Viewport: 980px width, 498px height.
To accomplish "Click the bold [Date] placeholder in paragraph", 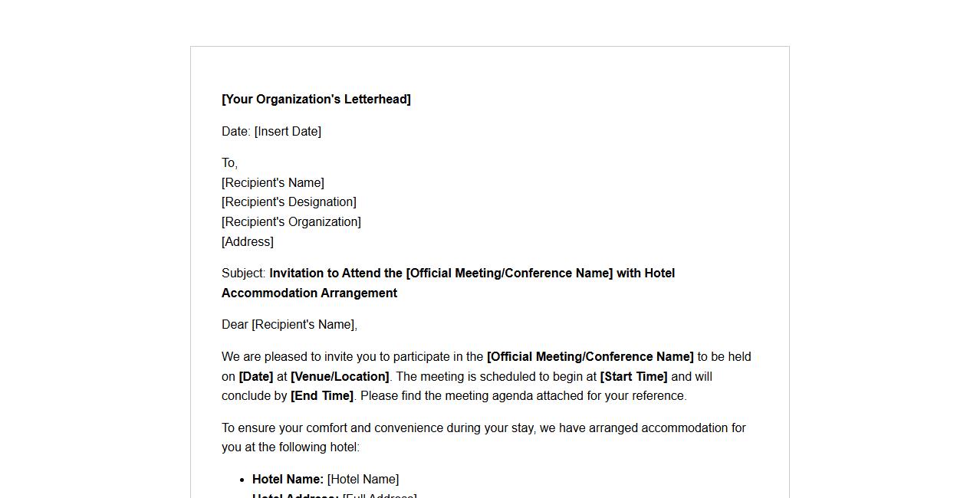I will point(256,377).
